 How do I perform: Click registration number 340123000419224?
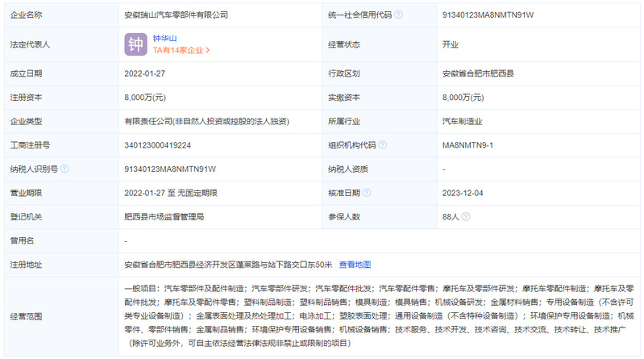click(158, 145)
